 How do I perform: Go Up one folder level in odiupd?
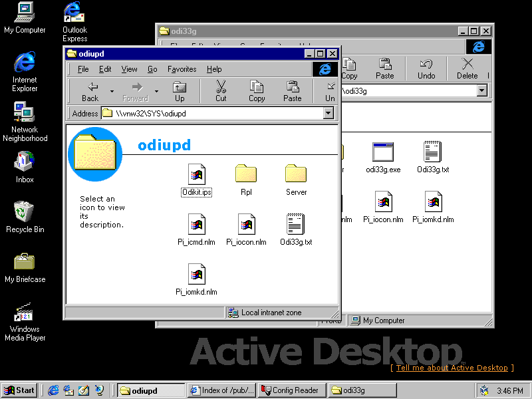(x=180, y=92)
